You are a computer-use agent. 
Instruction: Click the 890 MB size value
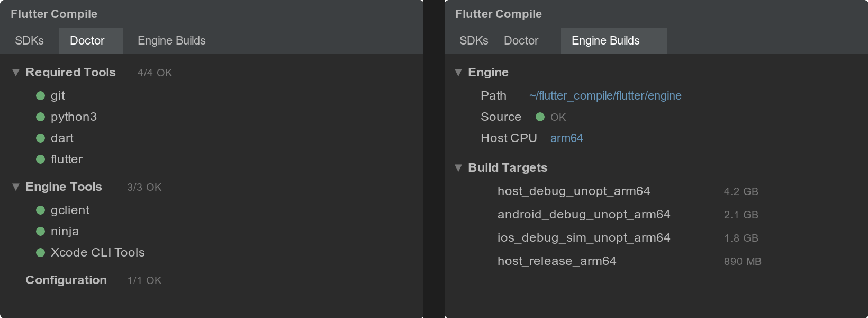click(743, 261)
